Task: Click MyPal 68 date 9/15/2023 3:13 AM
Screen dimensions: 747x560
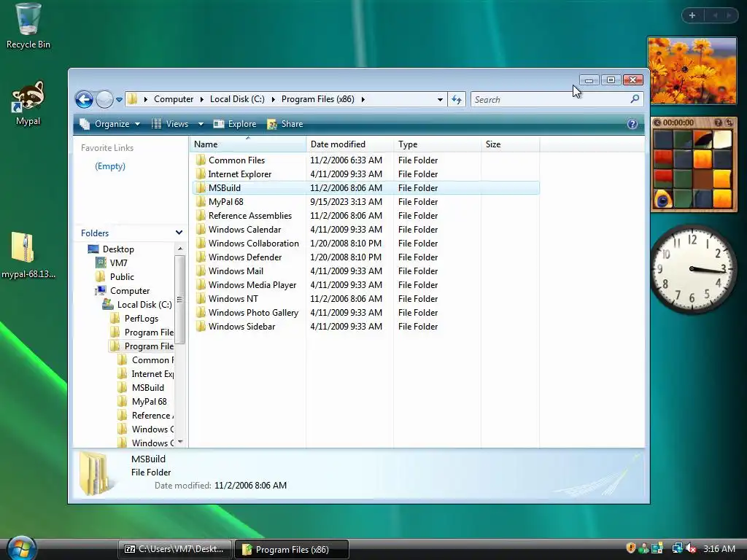Action: click(346, 202)
